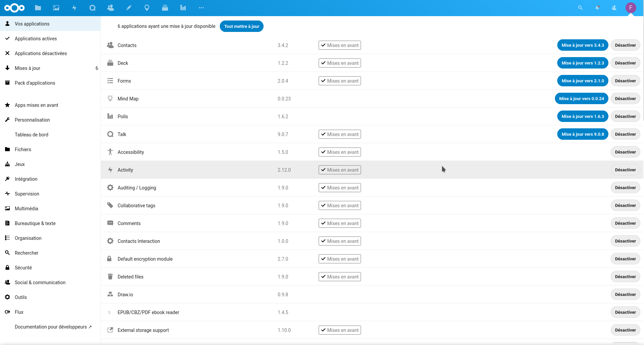The width and height of the screenshot is (644, 345).
Task: Open Social & communication category
Action: point(50,283)
